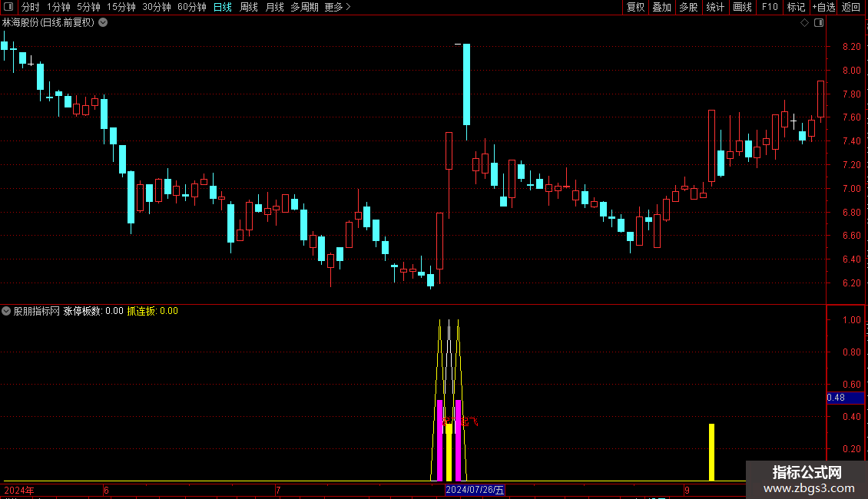Select the 30分钟 period tab

click(x=156, y=7)
